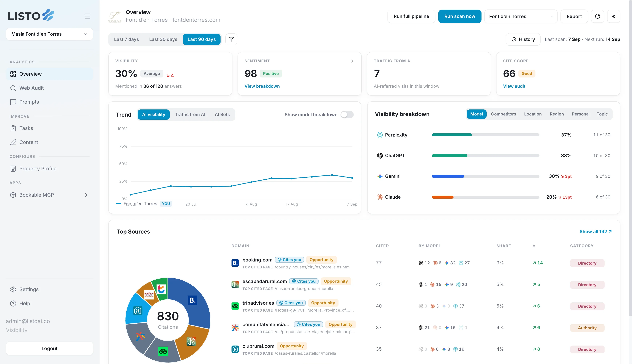632x364 pixels.
Task: Click Claude orange visibility progress bar
Action: pyautogui.click(x=485, y=197)
